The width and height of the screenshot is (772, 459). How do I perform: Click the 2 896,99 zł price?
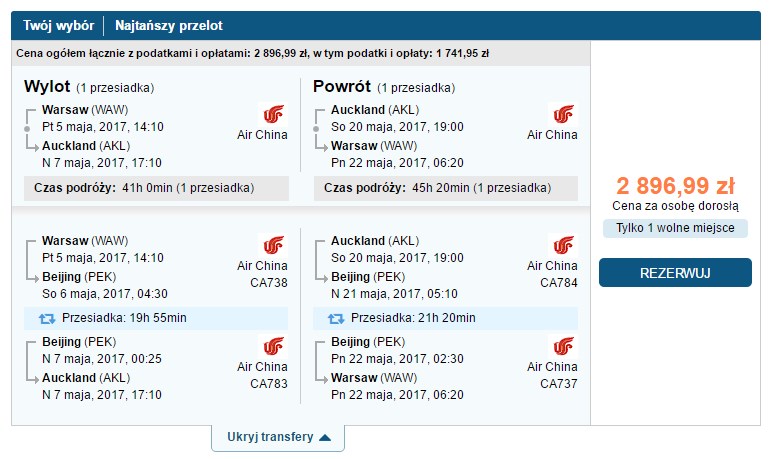pyautogui.click(x=675, y=186)
